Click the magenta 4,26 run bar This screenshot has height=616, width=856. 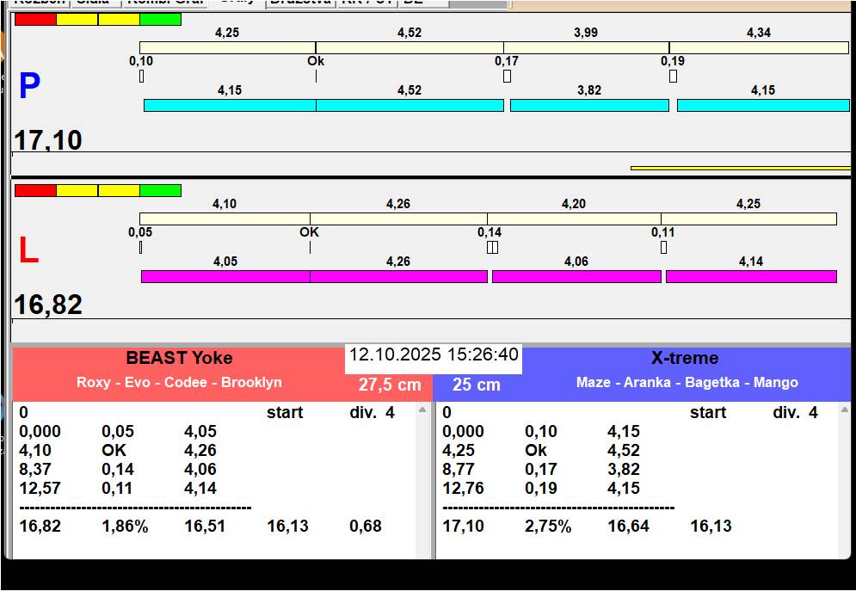click(398, 276)
